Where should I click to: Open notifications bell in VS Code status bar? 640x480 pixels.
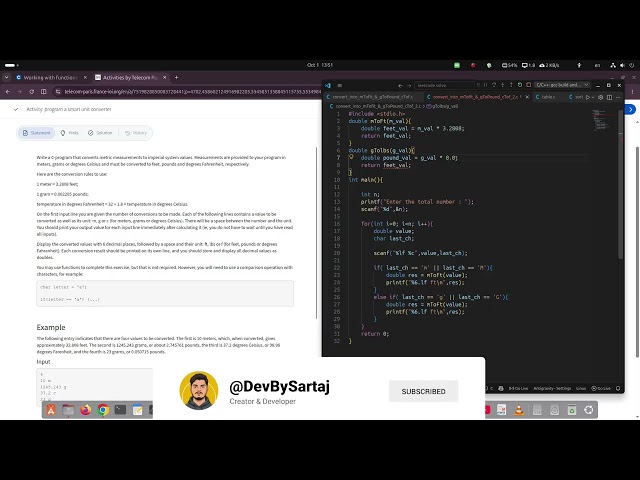point(618,388)
